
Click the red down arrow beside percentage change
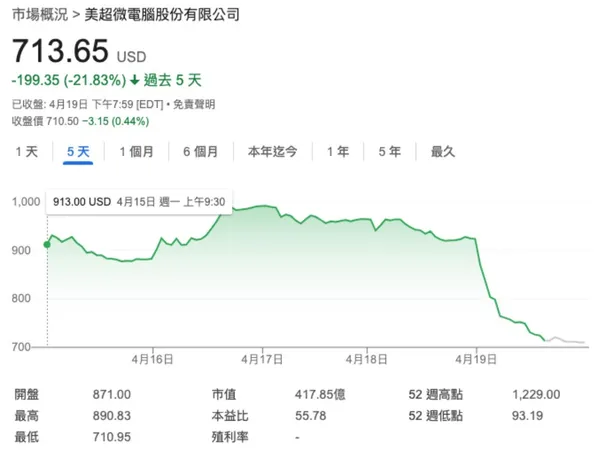tap(135, 79)
